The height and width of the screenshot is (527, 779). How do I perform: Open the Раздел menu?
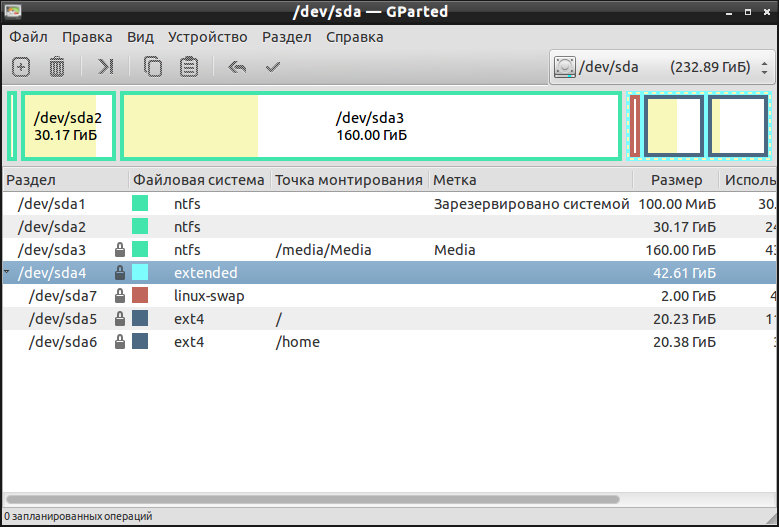pos(287,37)
